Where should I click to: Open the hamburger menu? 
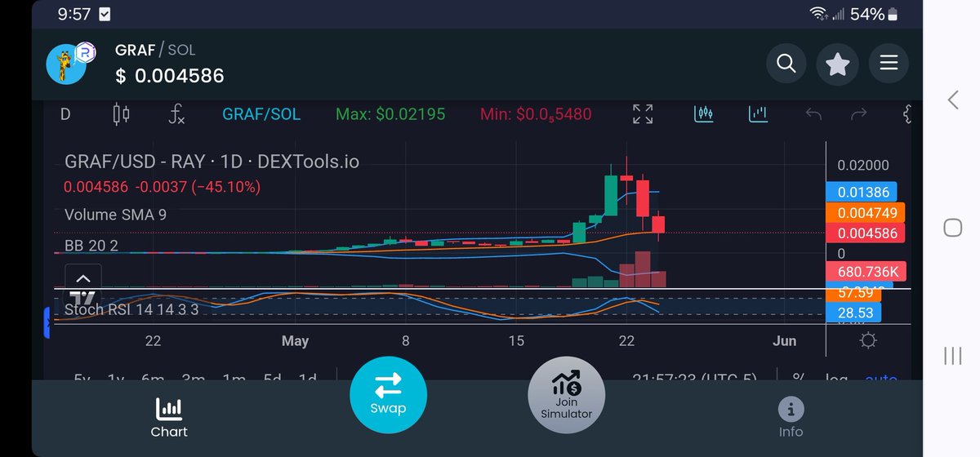coord(889,63)
